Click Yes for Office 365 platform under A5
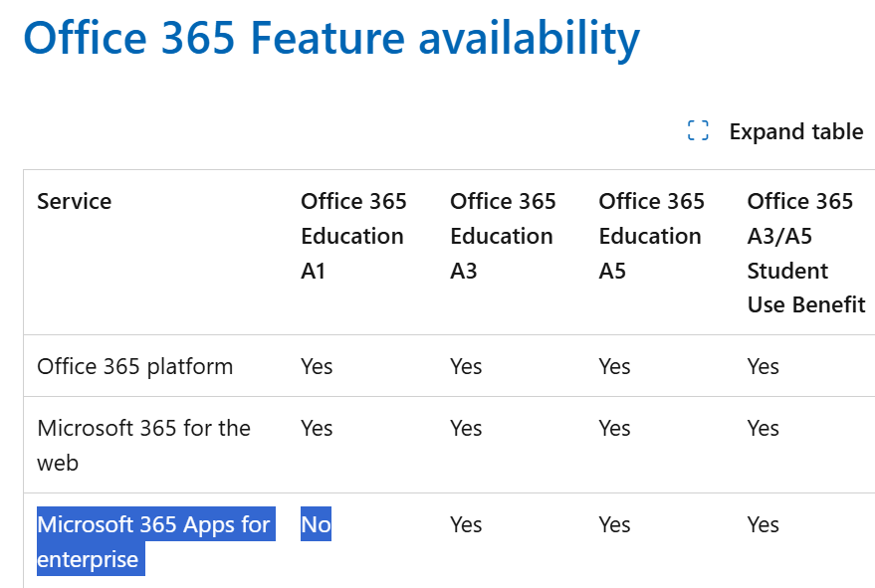The height and width of the screenshot is (588, 875). click(x=614, y=366)
